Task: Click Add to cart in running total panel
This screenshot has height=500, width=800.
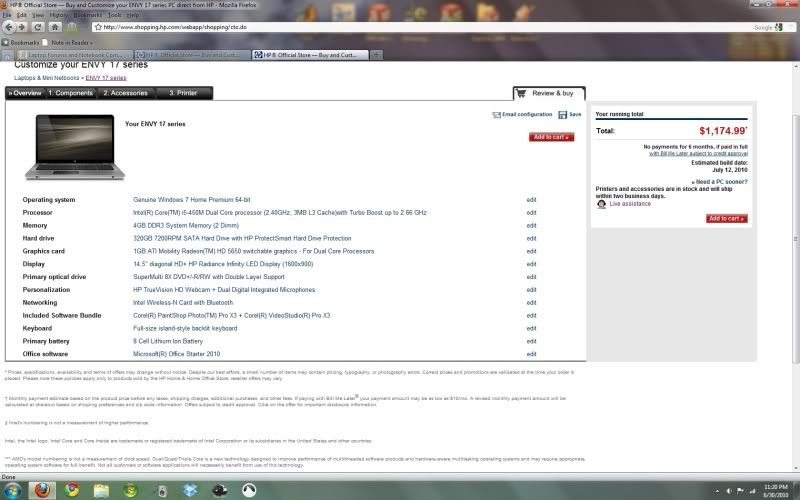Action: (727, 218)
